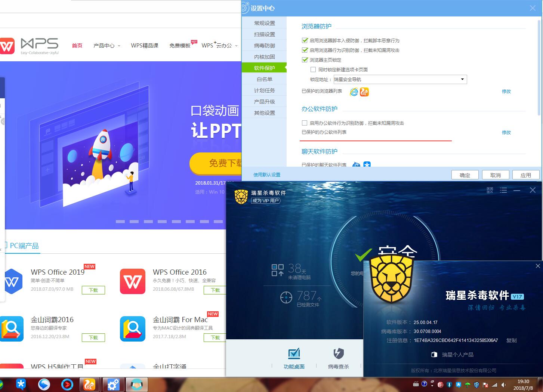Select 其他设置 in settings sidebar

(264, 113)
